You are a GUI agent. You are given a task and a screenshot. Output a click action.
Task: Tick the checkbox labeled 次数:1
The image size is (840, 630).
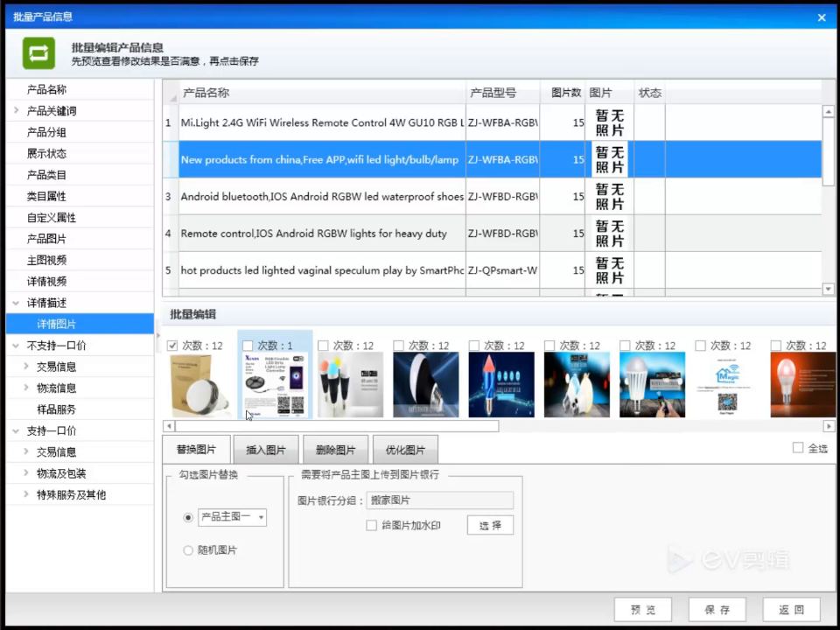(x=248, y=346)
